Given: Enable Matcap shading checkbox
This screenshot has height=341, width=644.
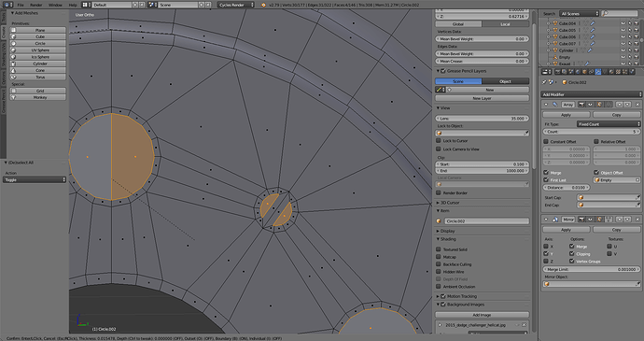Looking at the screenshot, I should point(439,257).
